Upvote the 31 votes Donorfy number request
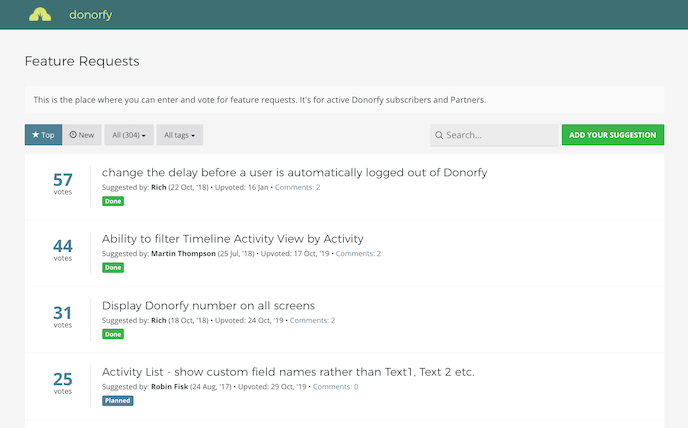 coord(63,316)
